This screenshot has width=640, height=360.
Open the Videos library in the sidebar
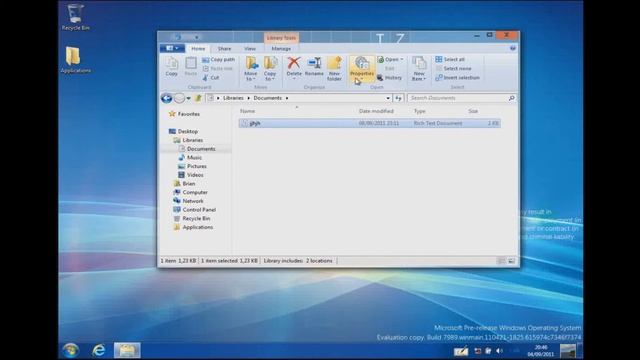click(191, 175)
